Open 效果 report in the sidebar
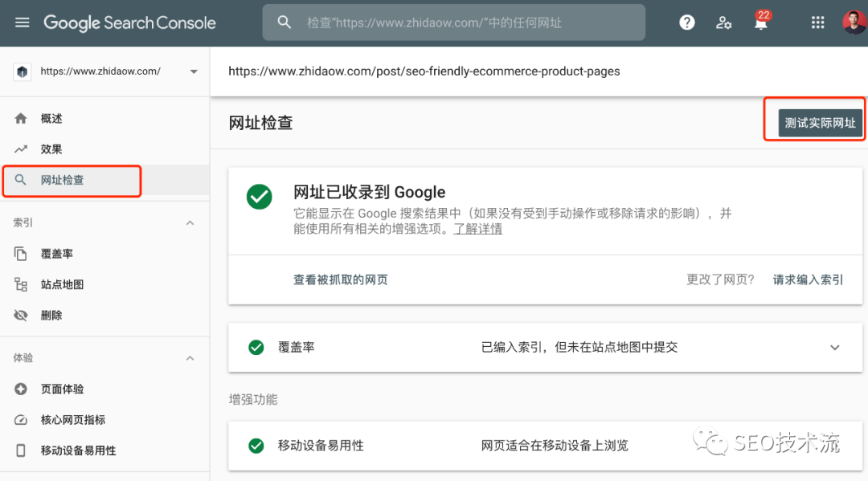 coord(51,149)
